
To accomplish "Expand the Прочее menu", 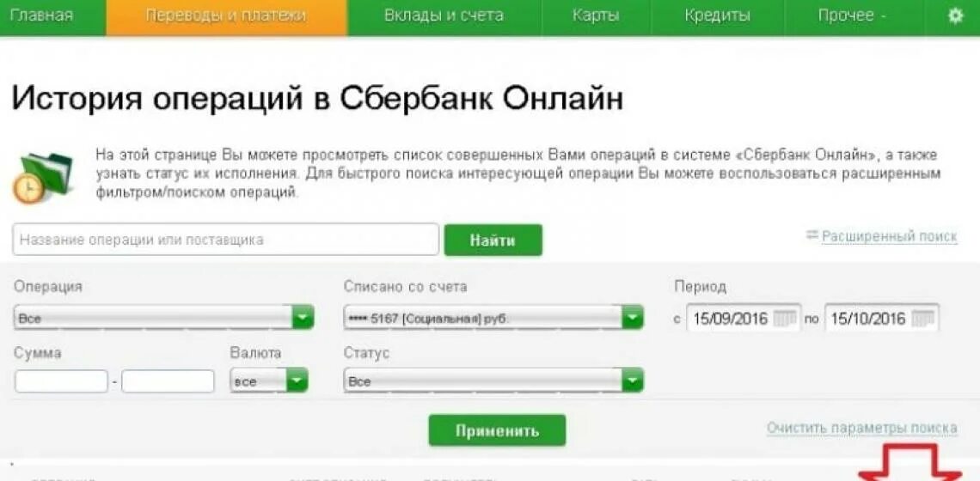I will [x=853, y=15].
